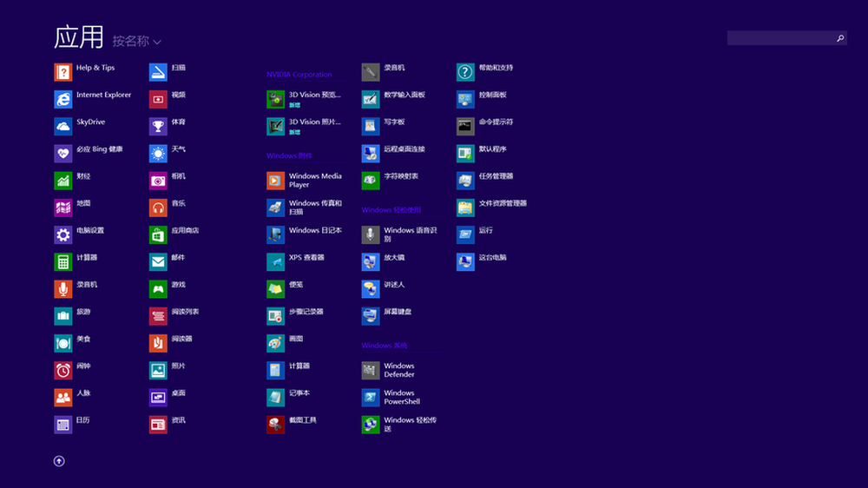
Task: Open the 邮件 envelope icon
Action: point(158,262)
